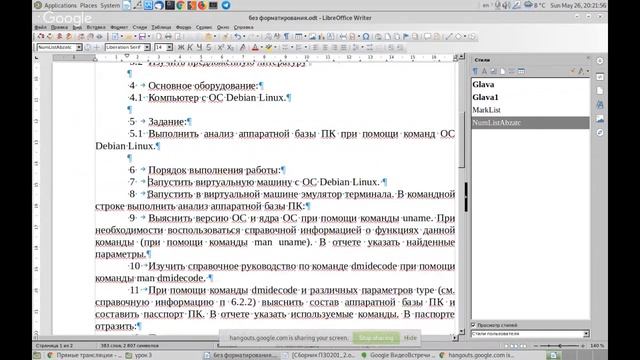Click the Underline (Ч) formatting button
Image resolution: width=640 pixels, height=360 pixels.
200,47
